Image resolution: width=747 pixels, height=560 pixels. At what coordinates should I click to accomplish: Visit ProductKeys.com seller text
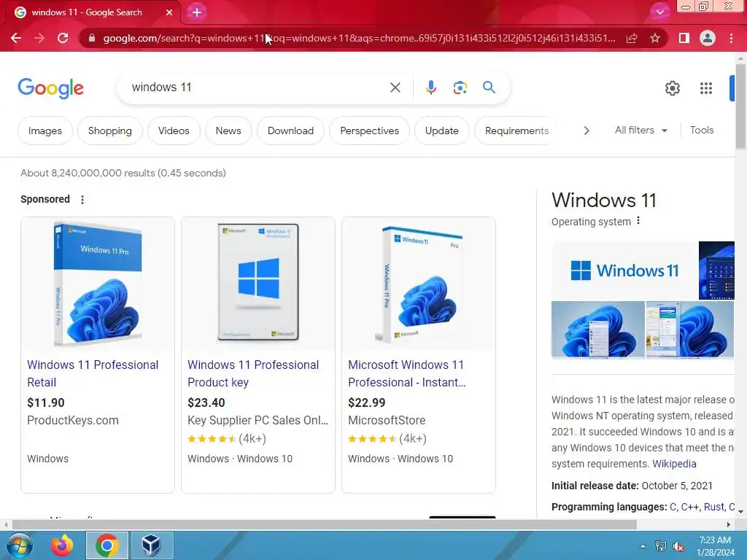(x=73, y=421)
